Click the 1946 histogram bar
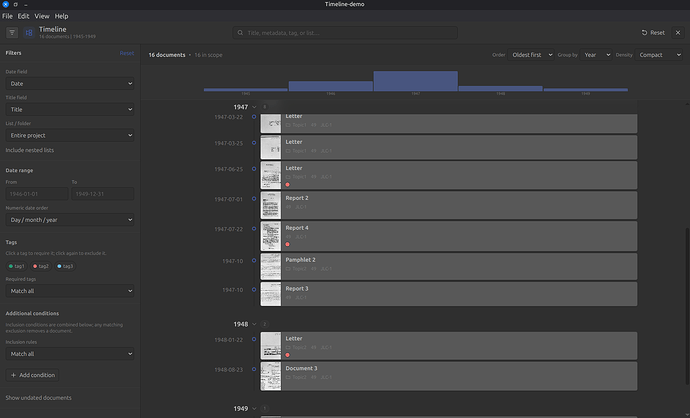The height and width of the screenshot is (418, 690). click(x=330, y=86)
